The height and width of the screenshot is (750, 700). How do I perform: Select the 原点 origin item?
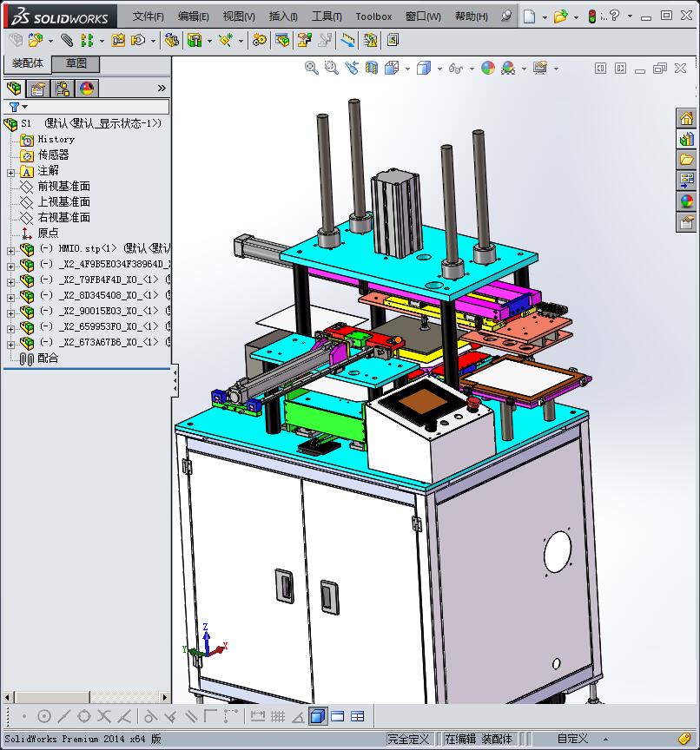(x=48, y=233)
